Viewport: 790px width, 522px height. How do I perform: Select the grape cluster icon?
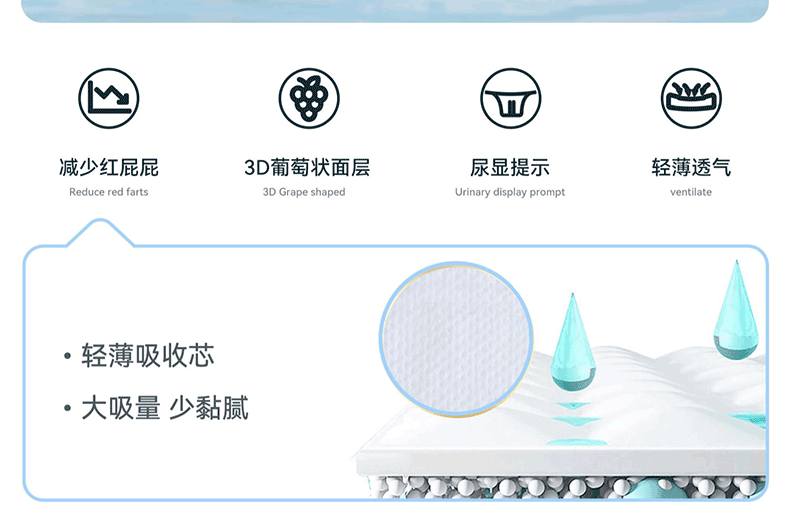[309, 98]
